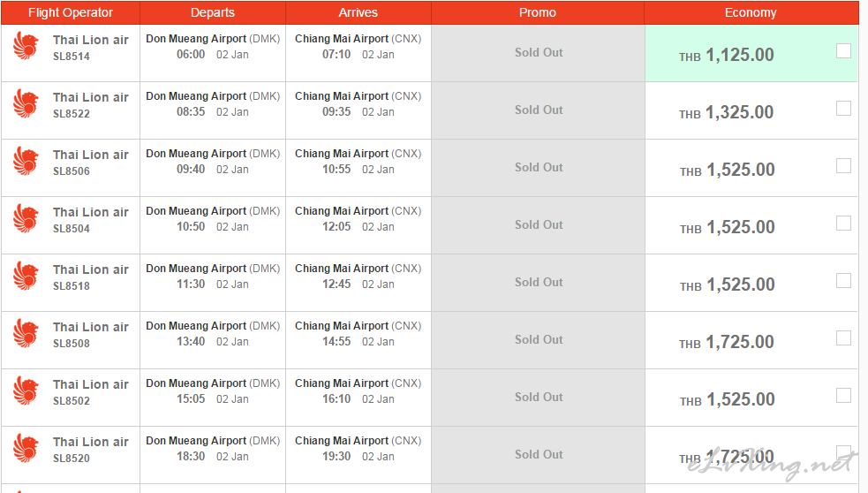
Task: Check the THB 1,125.00 economy fare box
Action: tap(843, 51)
